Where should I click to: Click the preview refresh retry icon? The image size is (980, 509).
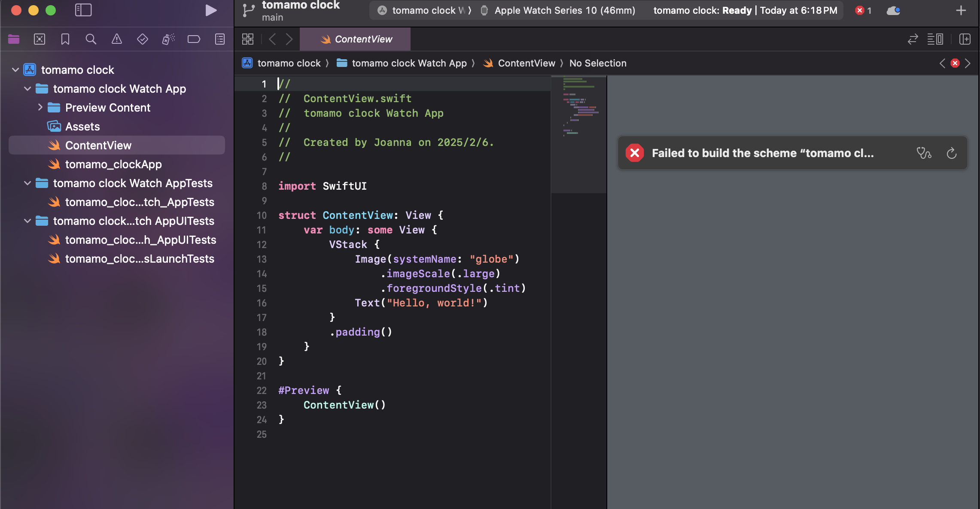pyautogui.click(x=952, y=153)
